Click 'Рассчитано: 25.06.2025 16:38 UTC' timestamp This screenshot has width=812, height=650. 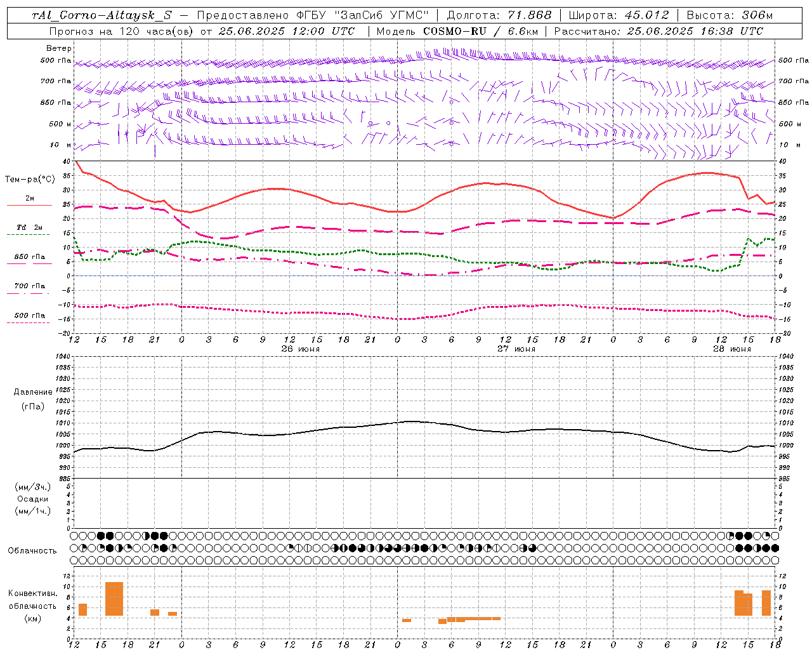point(658,31)
